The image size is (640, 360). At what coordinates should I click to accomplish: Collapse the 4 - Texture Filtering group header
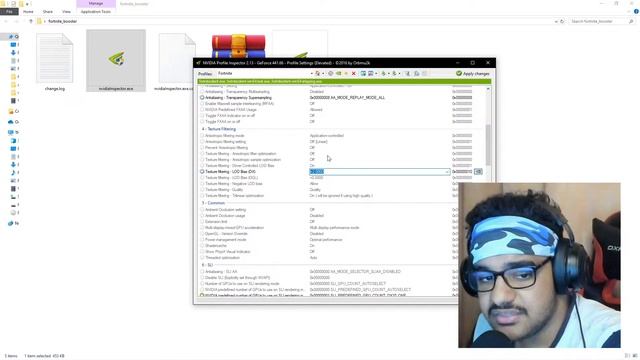pyautogui.click(x=219, y=129)
